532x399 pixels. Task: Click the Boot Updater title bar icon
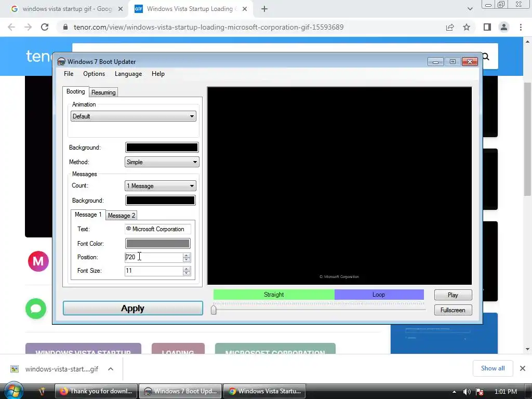[61, 62]
